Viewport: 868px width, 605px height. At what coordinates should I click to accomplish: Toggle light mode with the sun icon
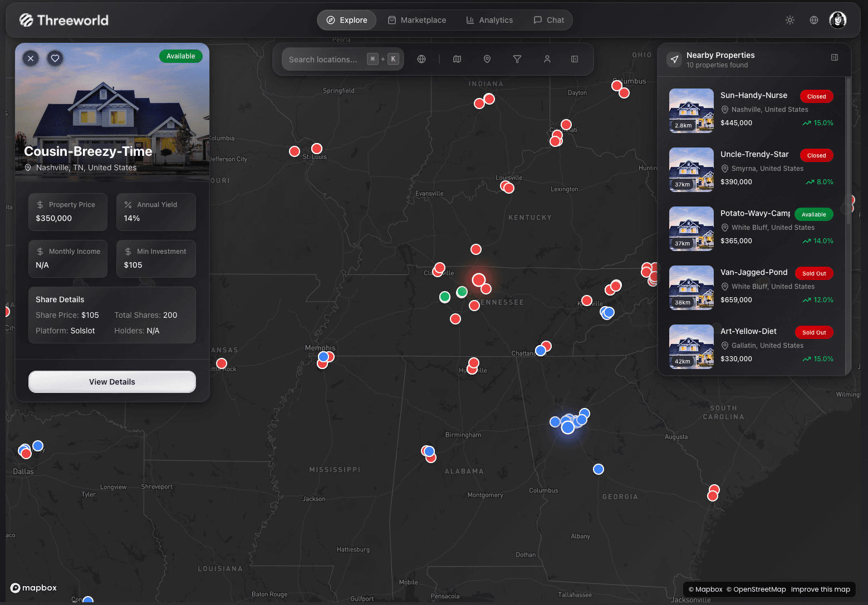tap(789, 19)
